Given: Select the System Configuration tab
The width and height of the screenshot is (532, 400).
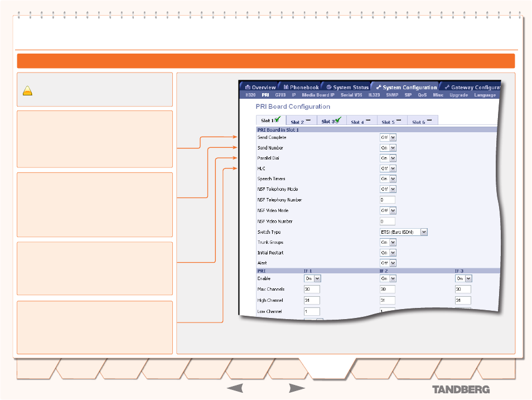Looking at the screenshot, I should [406, 87].
